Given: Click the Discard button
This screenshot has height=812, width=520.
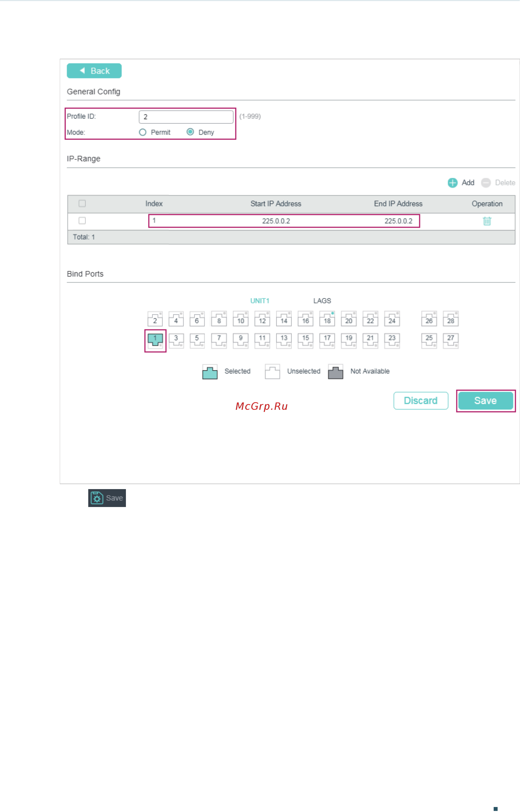Looking at the screenshot, I should [421, 401].
